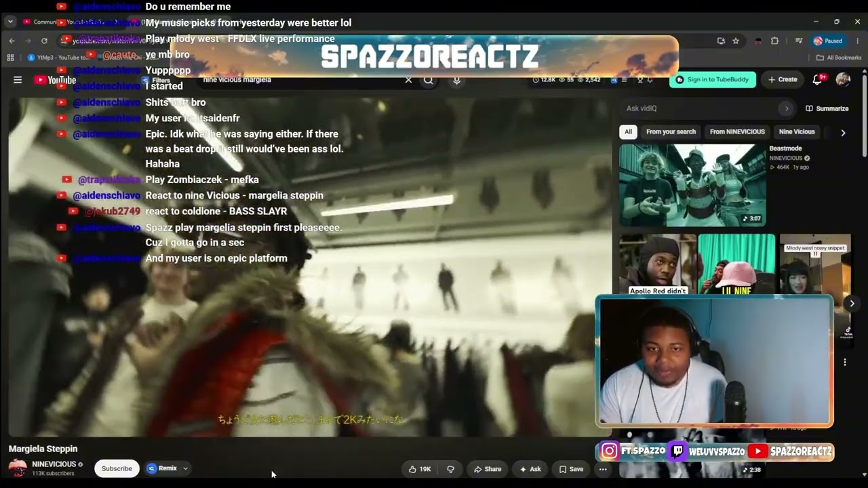Start voice search with the microphone

click(456, 80)
